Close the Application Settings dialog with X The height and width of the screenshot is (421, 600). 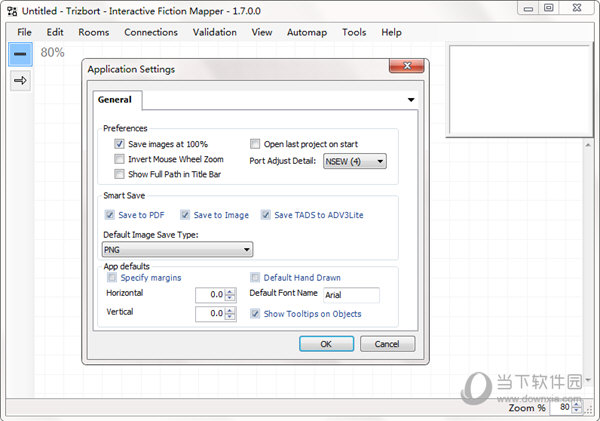(407, 66)
